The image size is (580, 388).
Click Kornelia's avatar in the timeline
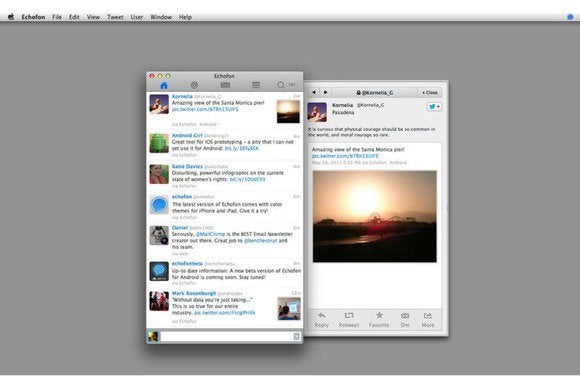pos(159,104)
